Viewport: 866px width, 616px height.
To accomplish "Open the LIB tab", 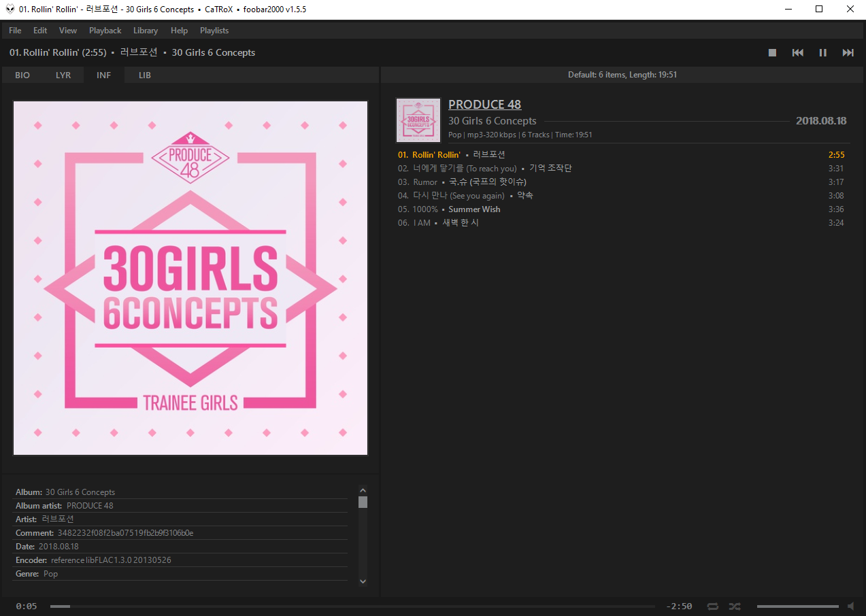I will pos(145,75).
